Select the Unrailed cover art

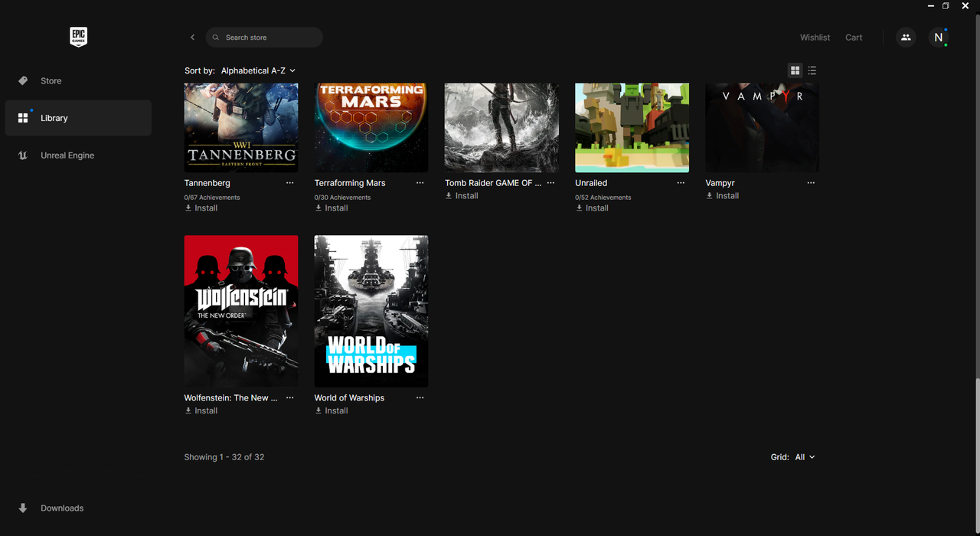632,128
